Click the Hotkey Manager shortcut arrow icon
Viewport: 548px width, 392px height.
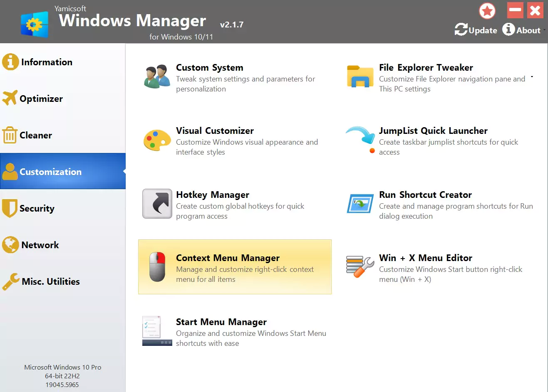click(x=157, y=204)
